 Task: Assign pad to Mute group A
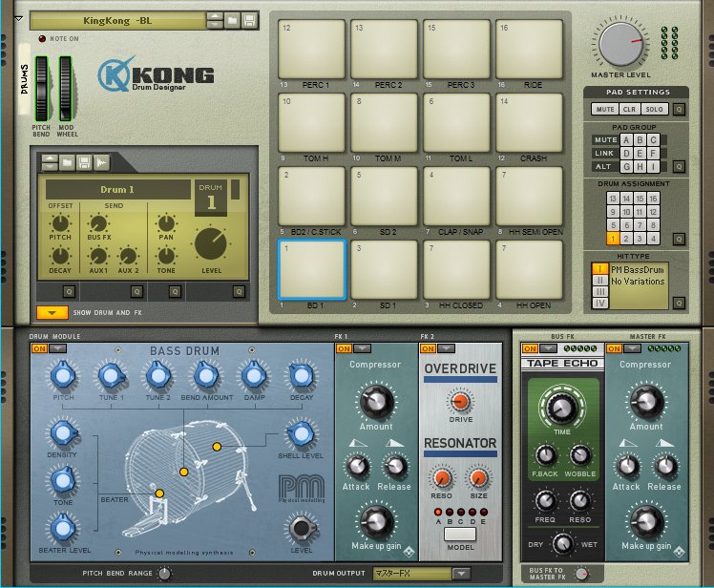pyautogui.click(x=626, y=139)
